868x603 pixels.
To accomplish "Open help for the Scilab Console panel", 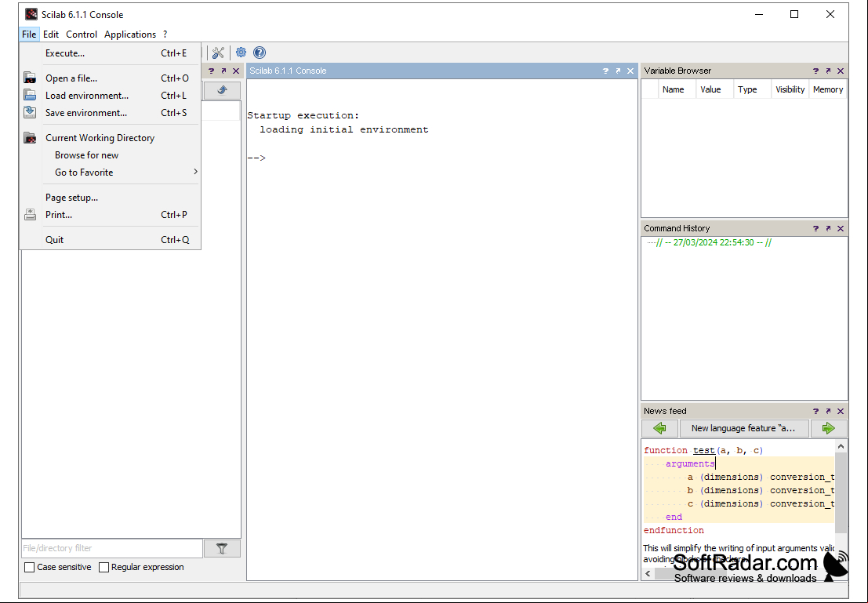I will (x=605, y=71).
